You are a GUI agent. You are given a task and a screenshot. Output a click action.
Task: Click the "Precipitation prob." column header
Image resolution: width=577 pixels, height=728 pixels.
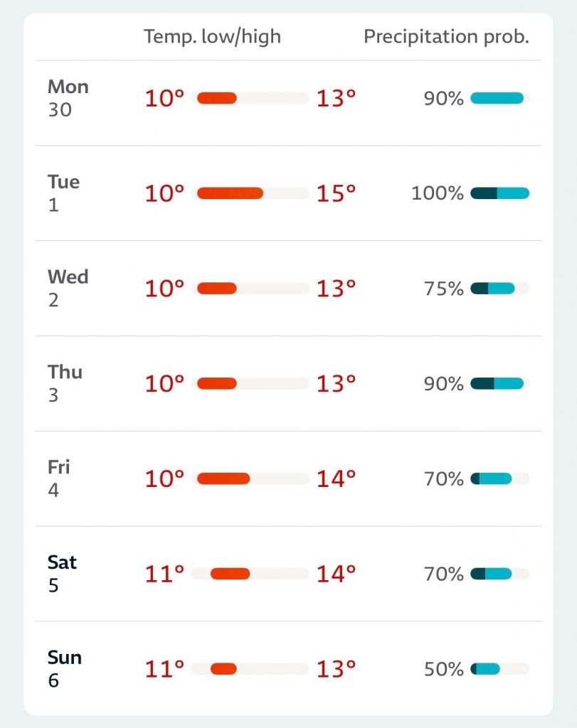[x=446, y=37]
